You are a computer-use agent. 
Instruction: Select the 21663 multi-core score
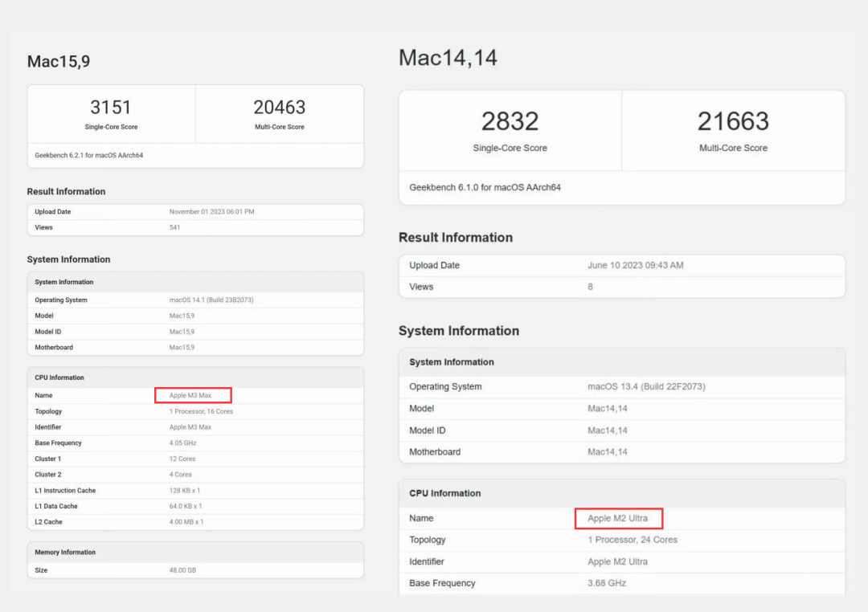coord(733,121)
